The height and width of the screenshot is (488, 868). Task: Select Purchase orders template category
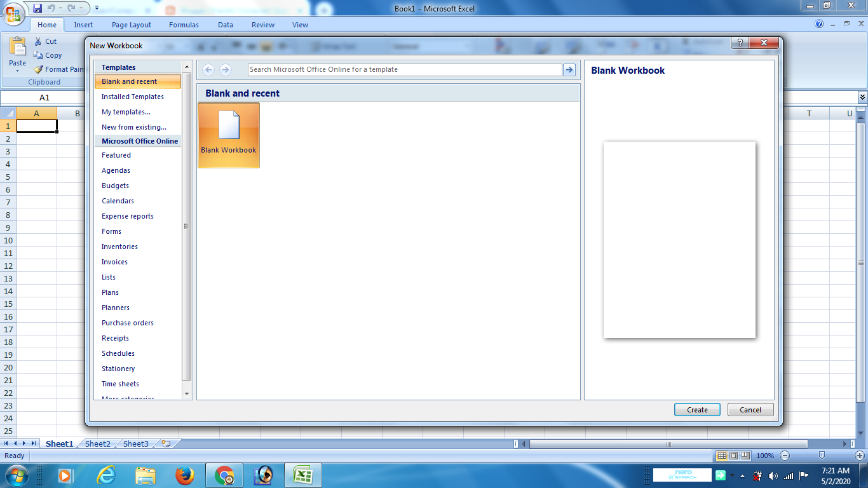point(137,323)
